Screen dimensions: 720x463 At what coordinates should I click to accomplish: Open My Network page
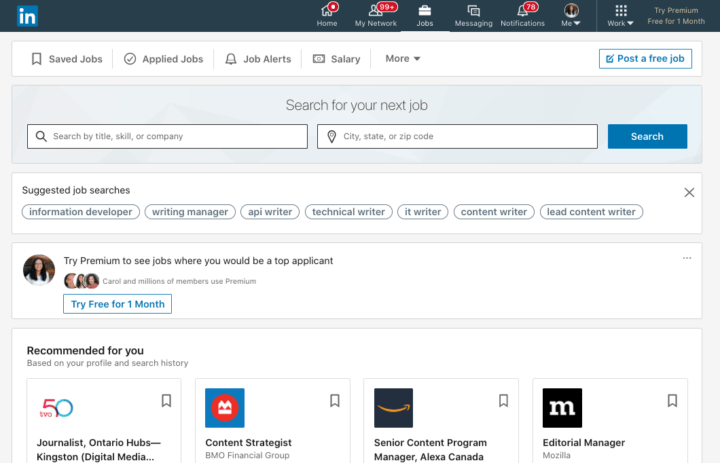point(376,15)
